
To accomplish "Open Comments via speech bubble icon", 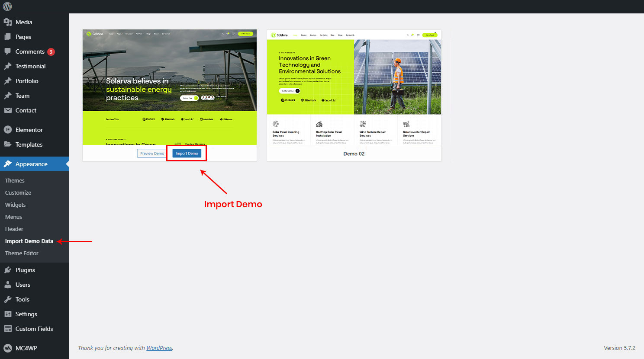I will [8, 51].
